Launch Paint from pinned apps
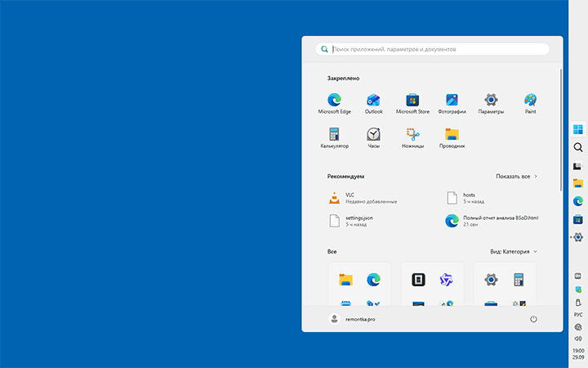Image resolution: width=588 pixels, height=368 pixels. point(530,104)
